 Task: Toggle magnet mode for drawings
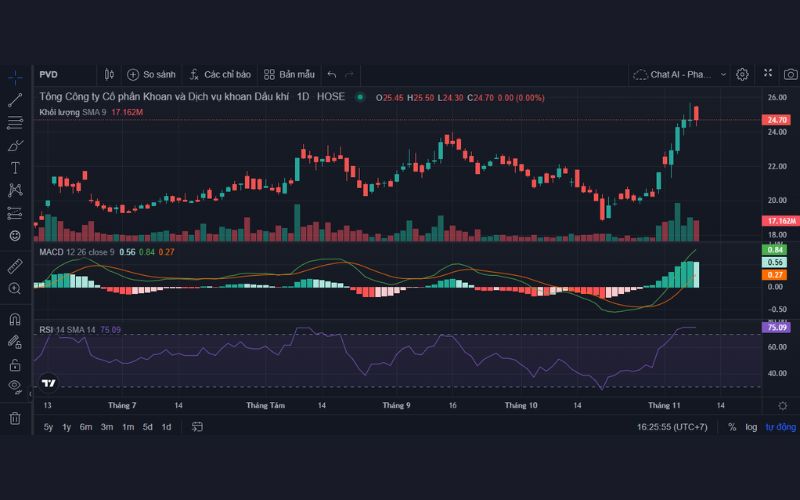click(15, 320)
